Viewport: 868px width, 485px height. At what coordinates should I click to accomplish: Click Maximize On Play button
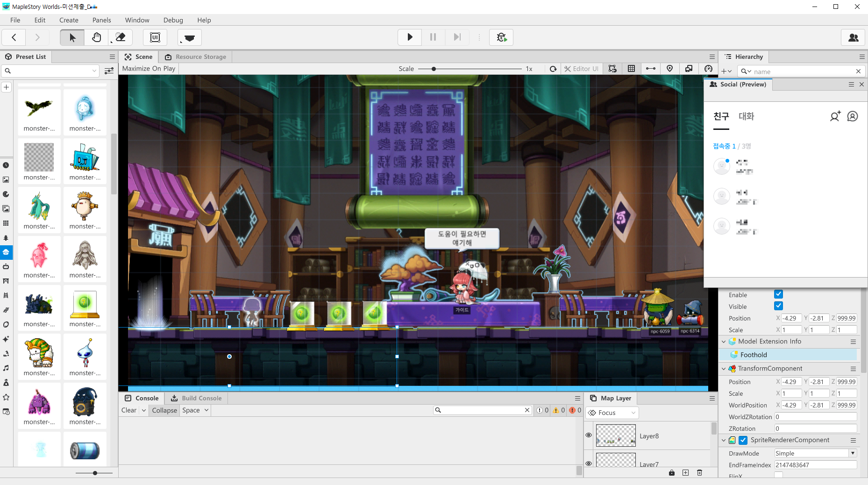(x=149, y=68)
